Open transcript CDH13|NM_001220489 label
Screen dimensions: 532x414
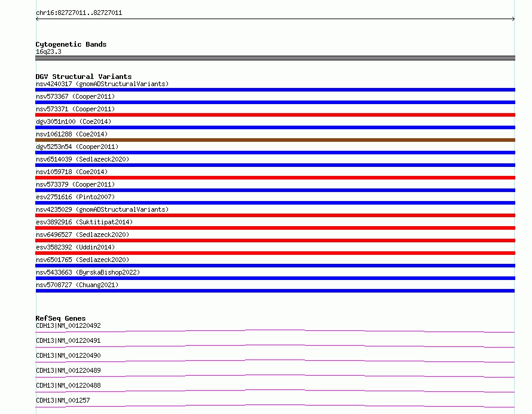pos(68,370)
